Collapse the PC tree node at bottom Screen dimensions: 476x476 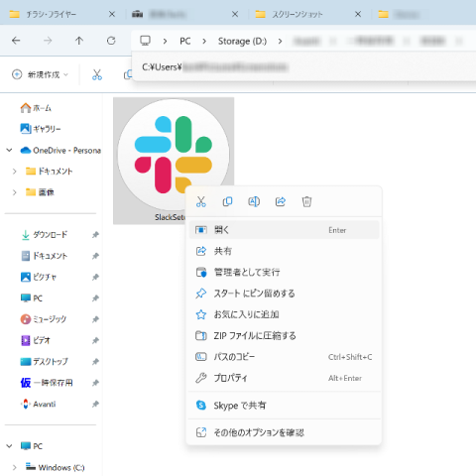click(x=9, y=446)
